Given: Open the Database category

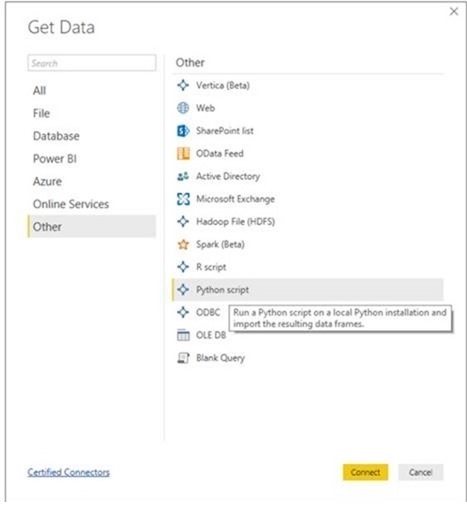Looking at the screenshot, I should (x=92, y=136).
